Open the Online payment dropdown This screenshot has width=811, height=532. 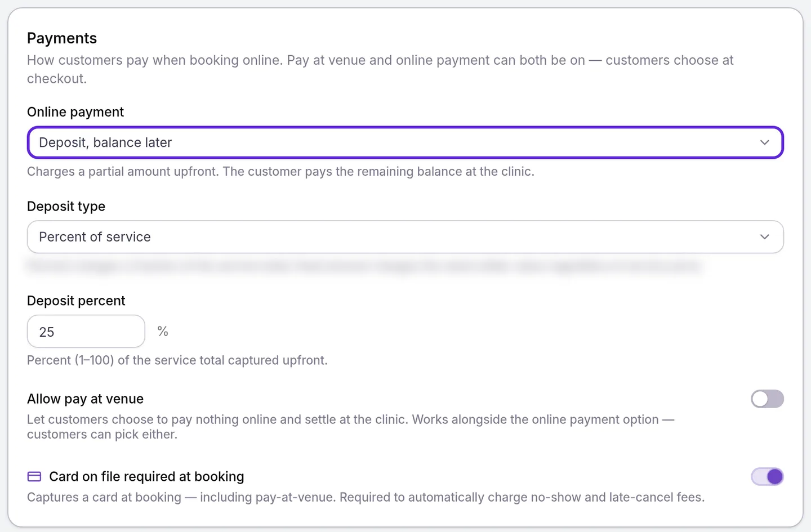point(405,142)
